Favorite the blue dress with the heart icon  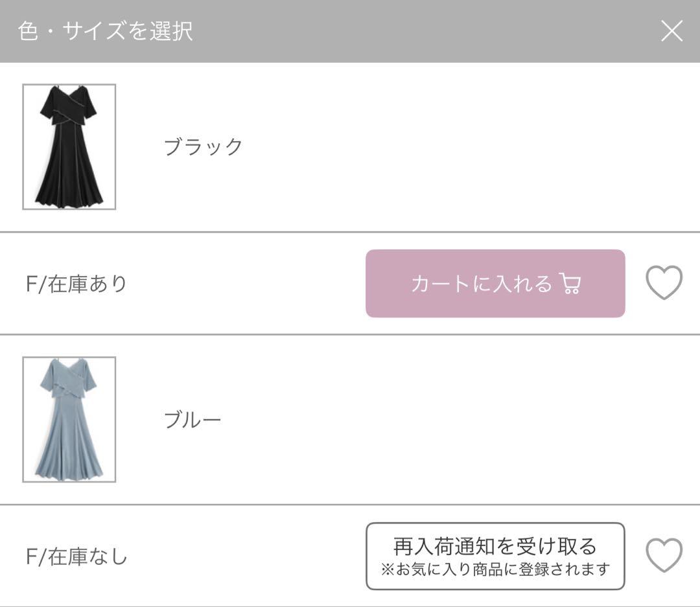tap(664, 556)
